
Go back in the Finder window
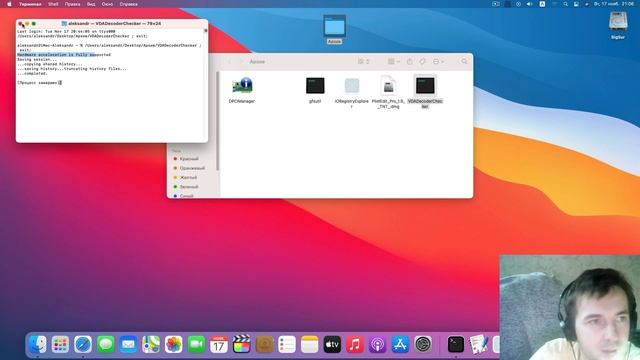coord(229,62)
